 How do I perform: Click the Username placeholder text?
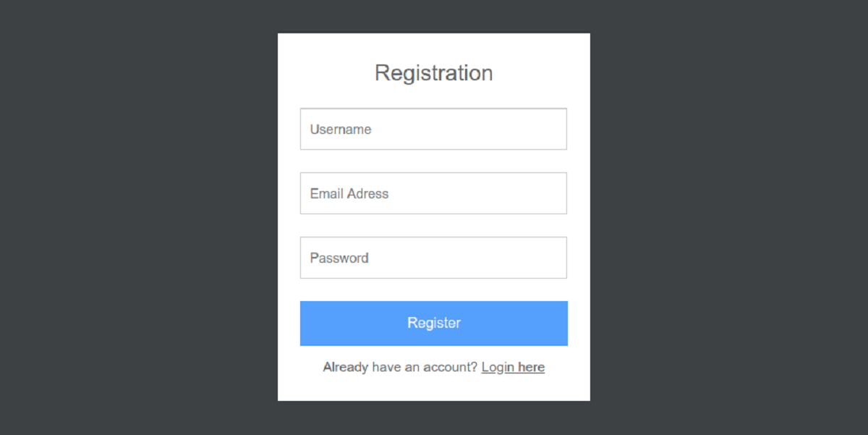click(x=340, y=129)
